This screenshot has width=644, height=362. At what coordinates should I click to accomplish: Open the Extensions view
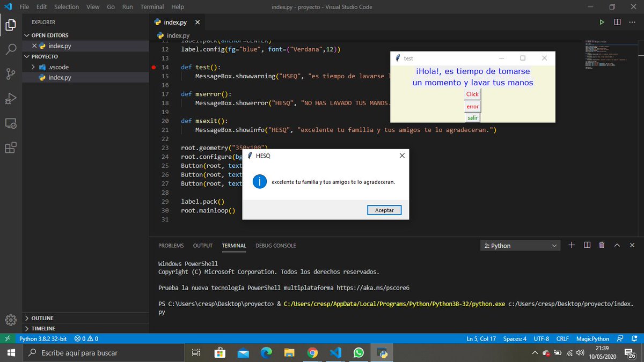tap(11, 148)
